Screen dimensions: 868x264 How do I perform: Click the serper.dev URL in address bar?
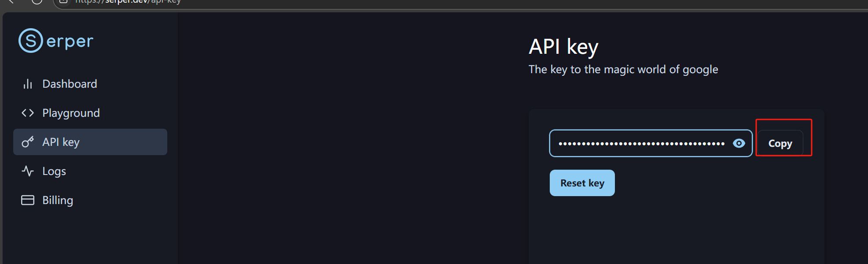[x=128, y=2]
